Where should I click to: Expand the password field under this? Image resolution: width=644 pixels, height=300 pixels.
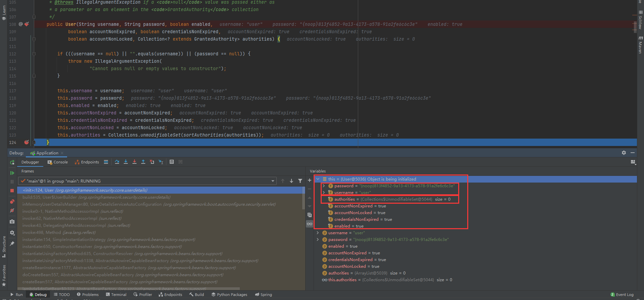[324, 186]
